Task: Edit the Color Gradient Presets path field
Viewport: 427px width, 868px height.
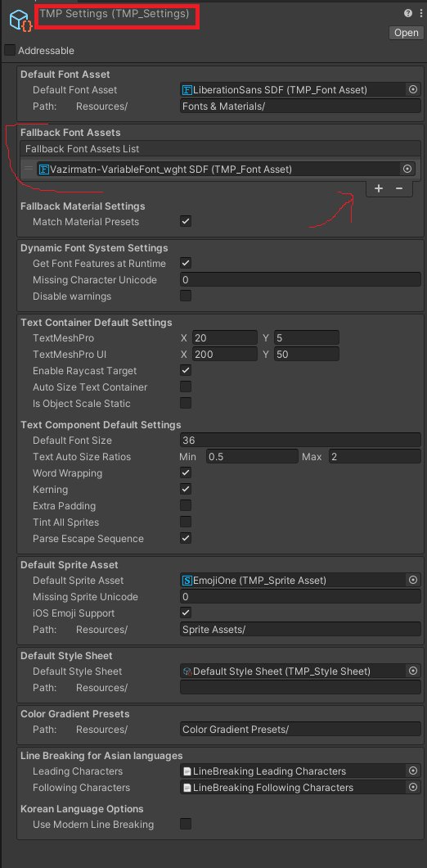Action: 300,729
